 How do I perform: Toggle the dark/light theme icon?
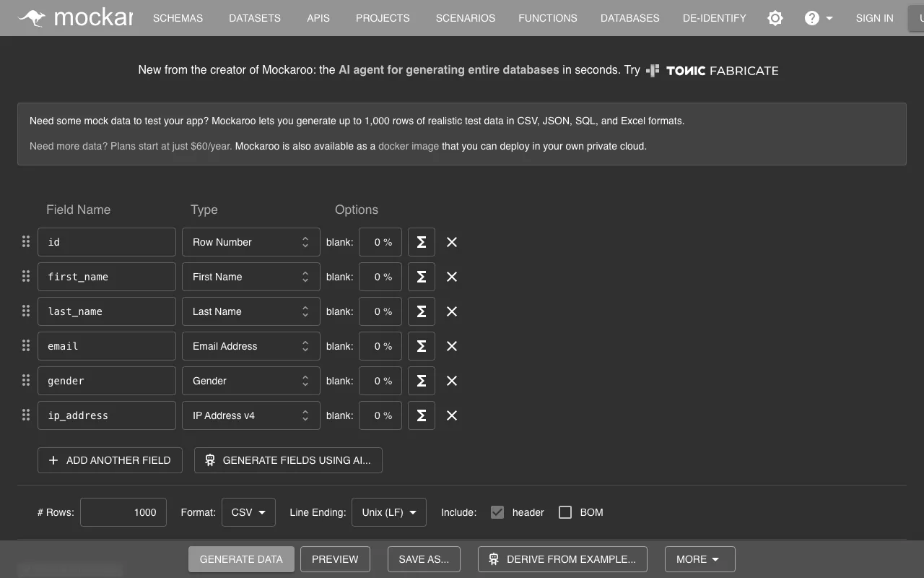point(775,18)
